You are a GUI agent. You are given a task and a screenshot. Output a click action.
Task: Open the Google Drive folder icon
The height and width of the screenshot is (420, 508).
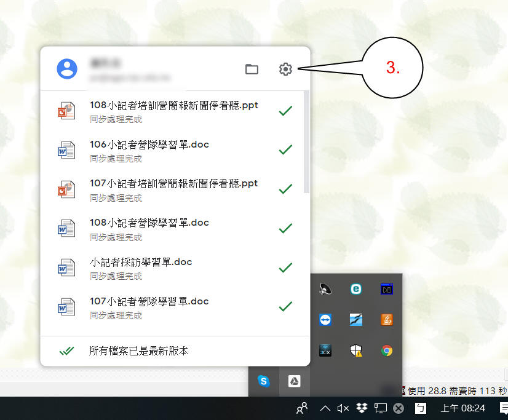point(252,69)
